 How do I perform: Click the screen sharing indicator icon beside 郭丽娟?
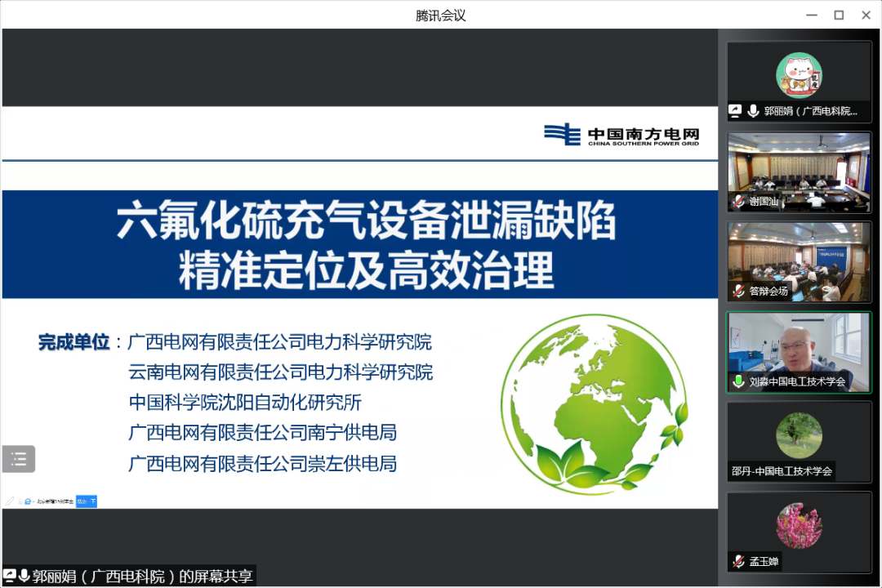click(x=11, y=576)
